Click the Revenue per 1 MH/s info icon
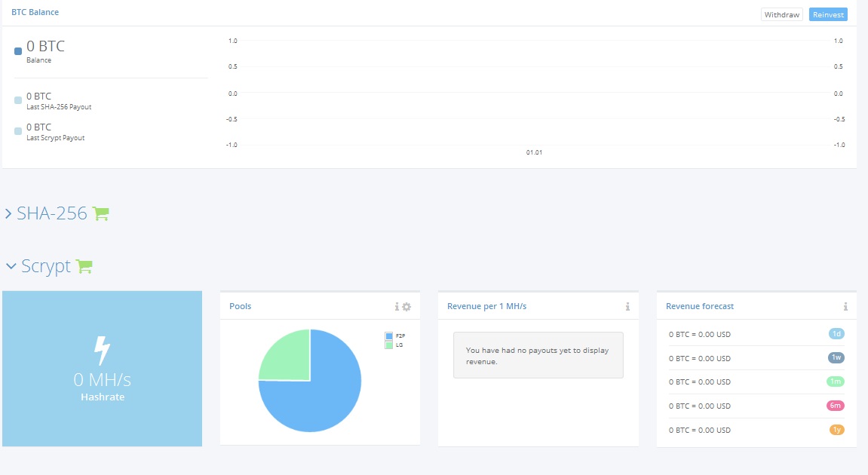The width and height of the screenshot is (868, 475). [627, 307]
